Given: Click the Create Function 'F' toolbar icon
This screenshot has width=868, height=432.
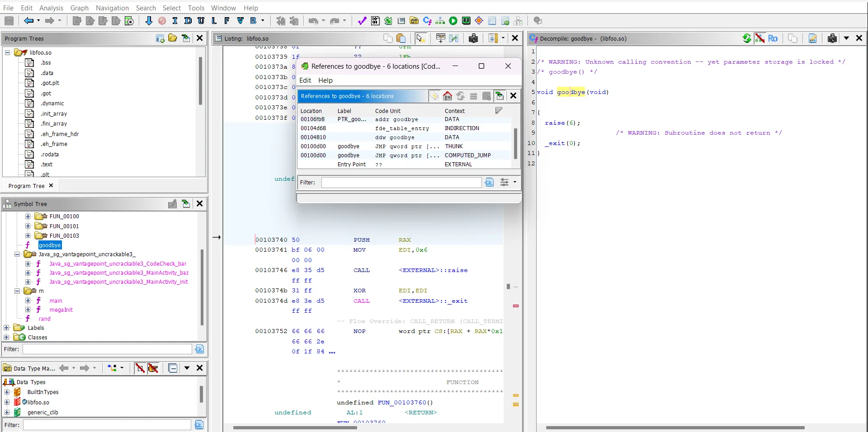Looking at the screenshot, I should (x=227, y=21).
